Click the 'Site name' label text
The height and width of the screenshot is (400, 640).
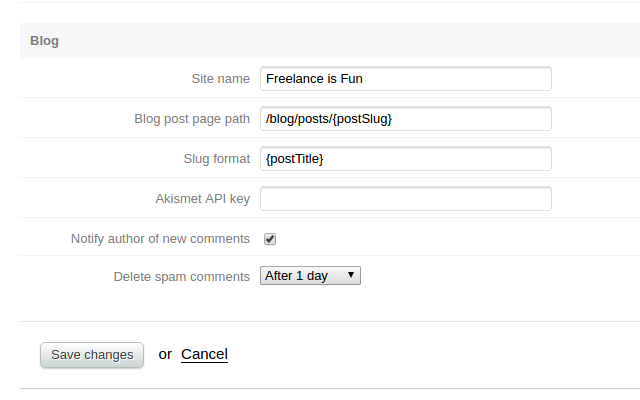click(x=220, y=79)
